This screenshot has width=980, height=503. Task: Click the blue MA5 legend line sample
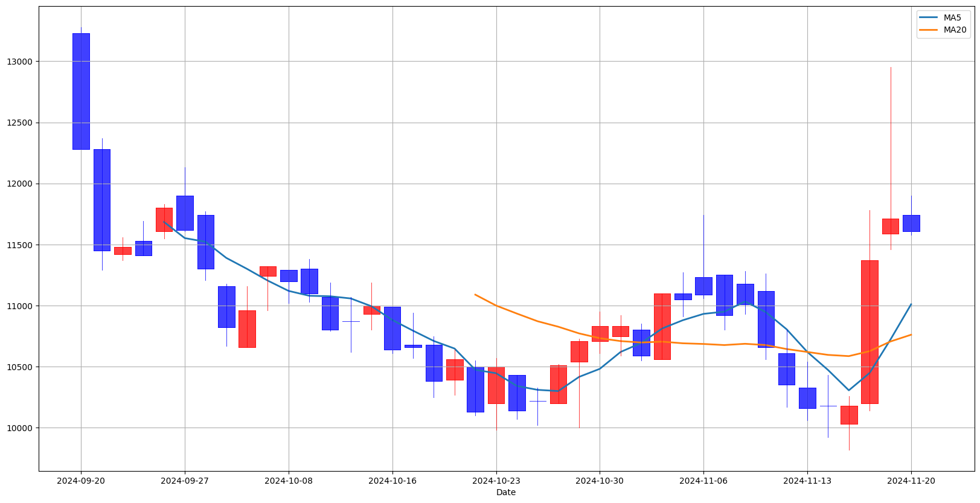(x=929, y=18)
